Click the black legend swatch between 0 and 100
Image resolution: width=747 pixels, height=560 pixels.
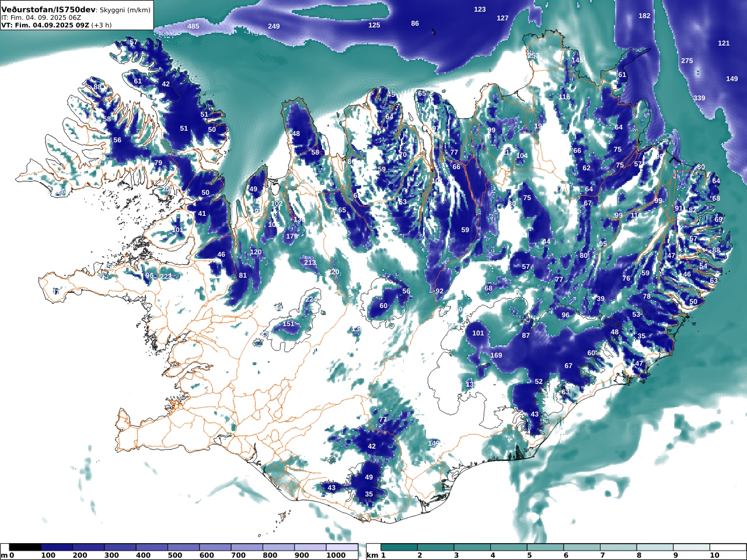tap(25, 547)
